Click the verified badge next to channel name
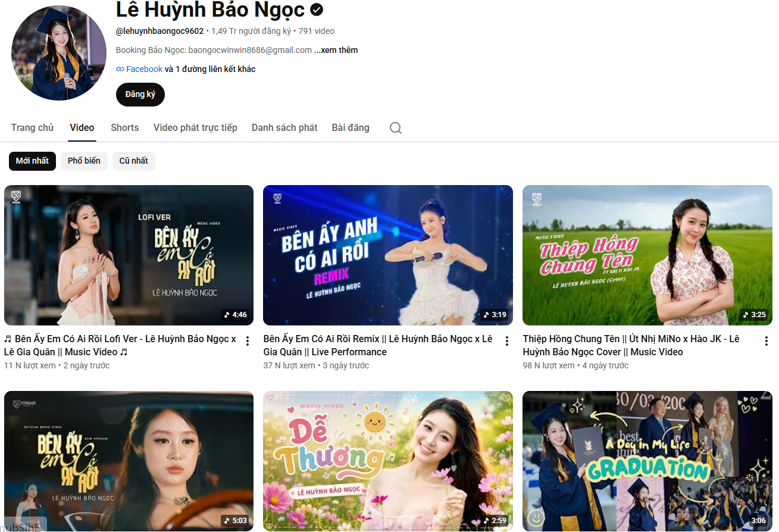This screenshot has width=779, height=532. [x=317, y=10]
